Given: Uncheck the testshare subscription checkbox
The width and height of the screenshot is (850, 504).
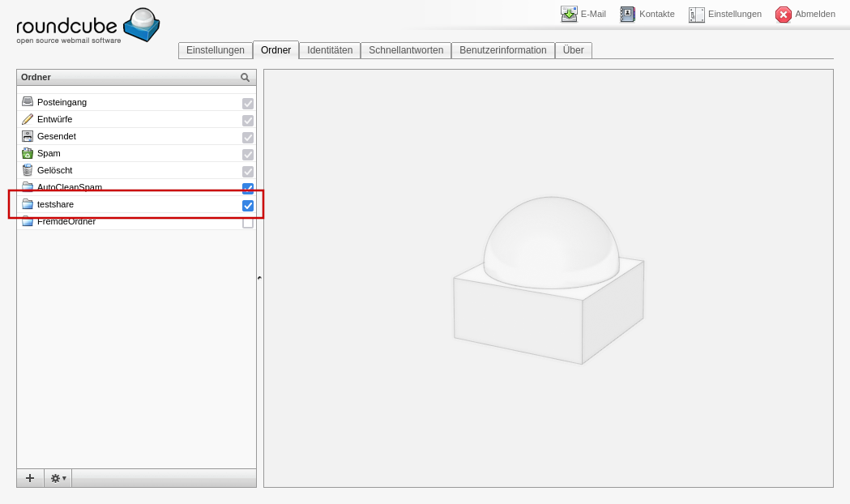Looking at the screenshot, I should point(248,205).
